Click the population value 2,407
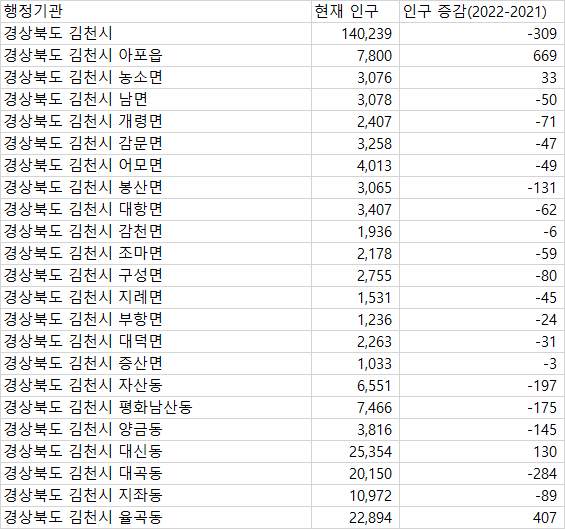This screenshot has height=529, width=565. [374, 122]
